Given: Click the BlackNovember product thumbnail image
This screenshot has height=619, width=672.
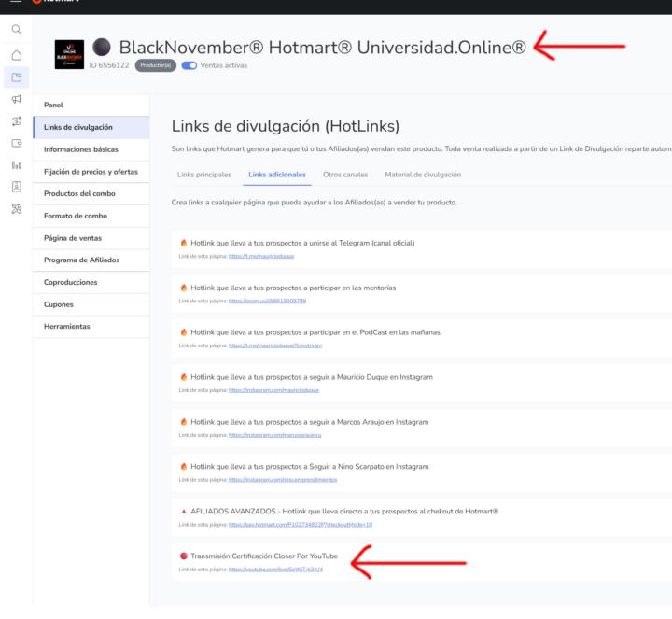Looking at the screenshot, I should pos(70,55).
